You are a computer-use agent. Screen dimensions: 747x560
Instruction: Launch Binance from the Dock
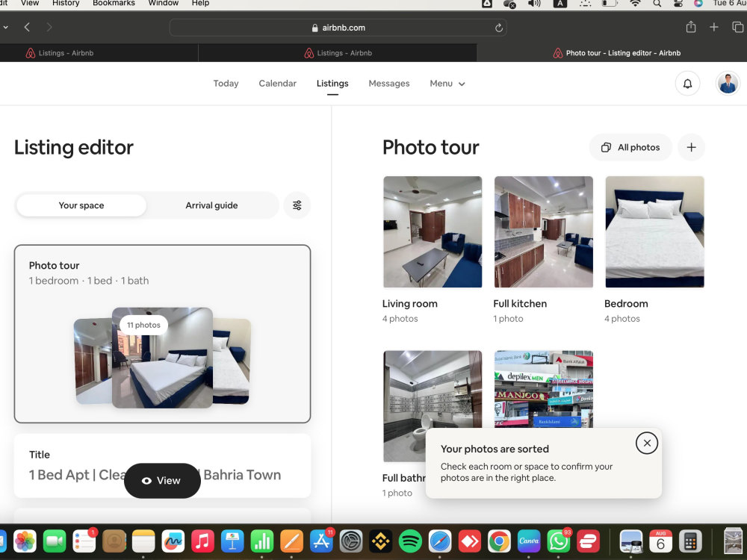pos(380,541)
